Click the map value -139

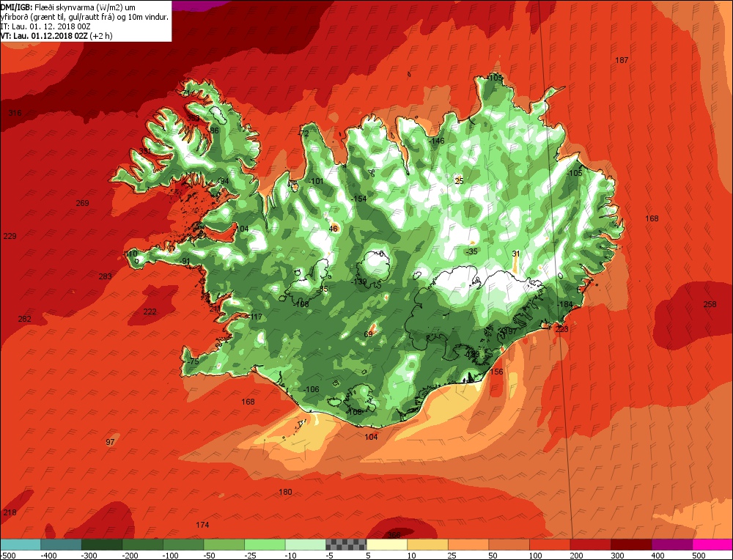359,282
